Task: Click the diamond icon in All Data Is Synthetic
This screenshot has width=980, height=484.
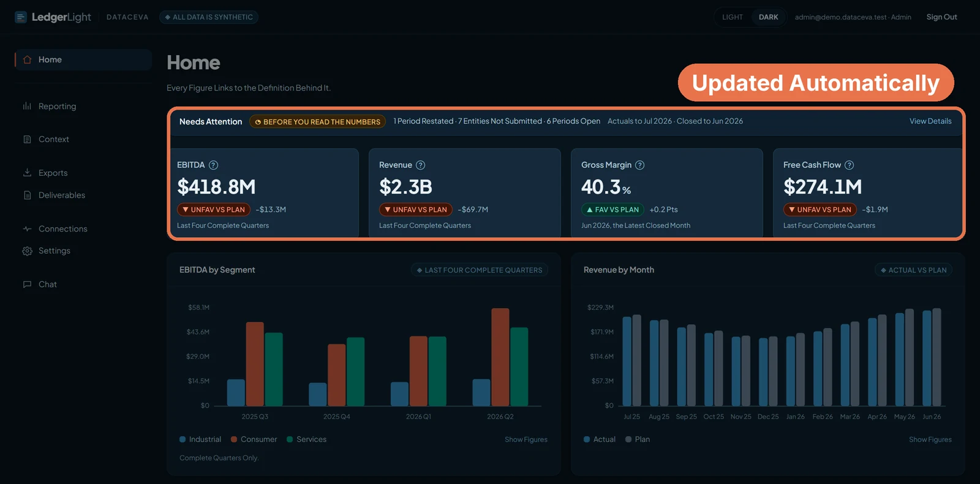Action: [168, 17]
